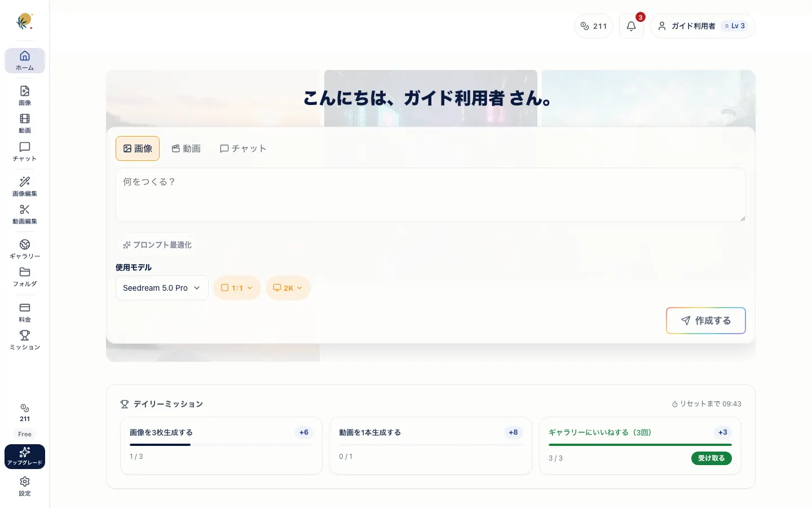Open the 1:1 aspect ratio dropdown
This screenshot has width=812, height=508.
(x=237, y=288)
